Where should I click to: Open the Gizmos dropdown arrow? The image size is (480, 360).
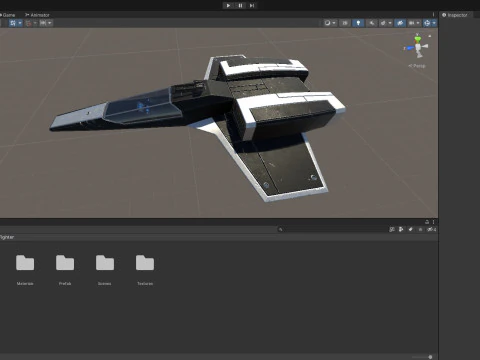coord(434,23)
